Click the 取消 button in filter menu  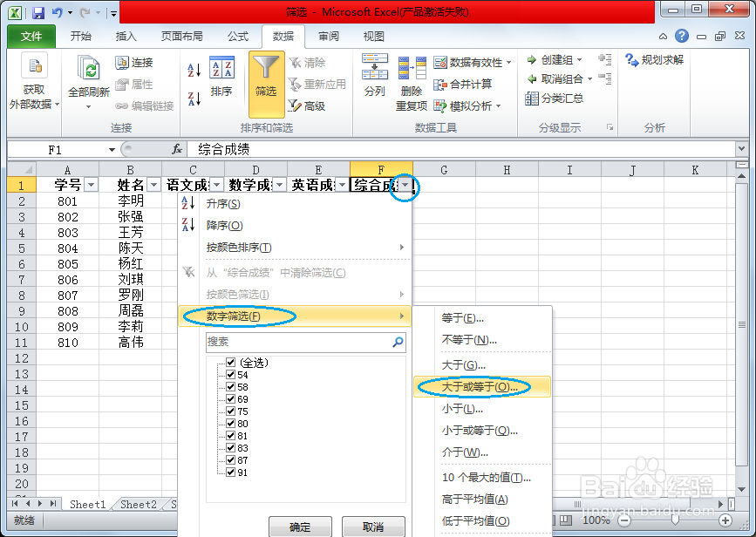(x=373, y=527)
